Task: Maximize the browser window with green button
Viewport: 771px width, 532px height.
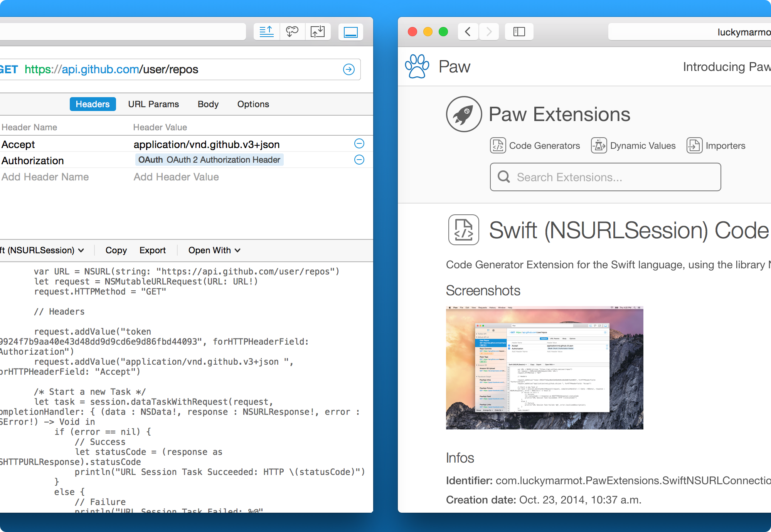Action: point(443,32)
